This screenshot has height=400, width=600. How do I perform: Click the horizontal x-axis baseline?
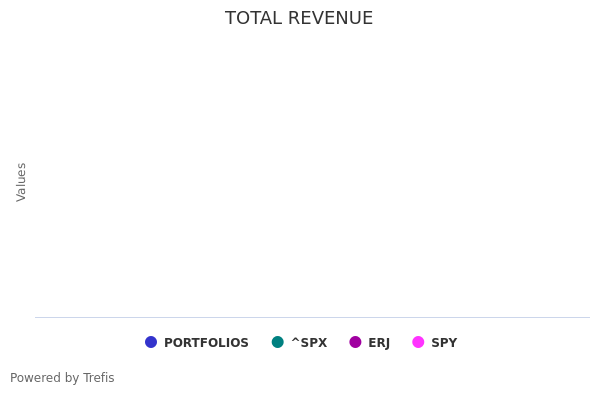(312, 317)
